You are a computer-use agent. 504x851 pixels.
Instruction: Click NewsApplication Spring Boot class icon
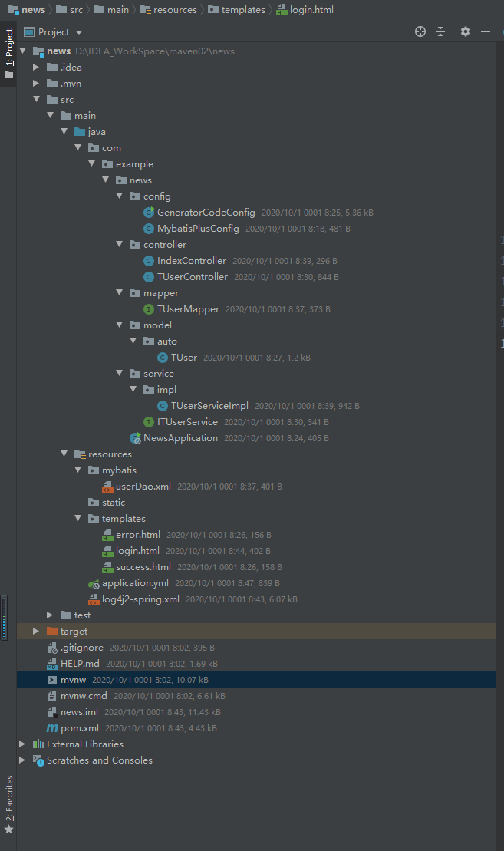(x=135, y=438)
